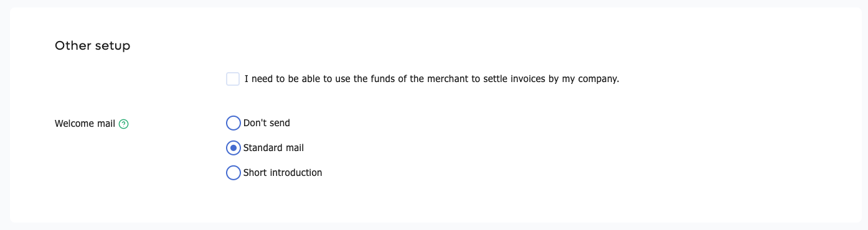Tick the merchant funds invoice settlement checkbox
Viewport: 868px width, 230px height.
[233, 79]
